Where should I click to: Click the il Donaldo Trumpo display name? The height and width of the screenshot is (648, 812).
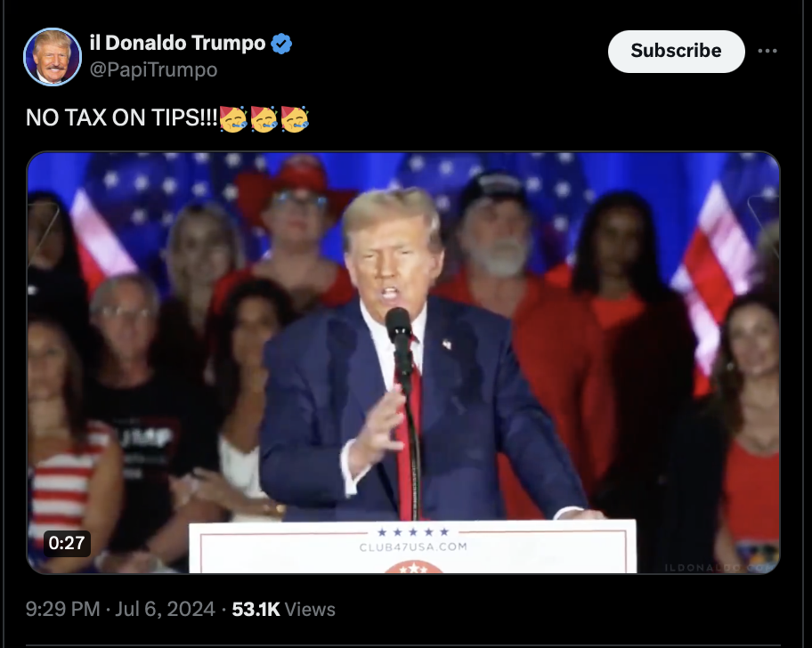coord(178,43)
